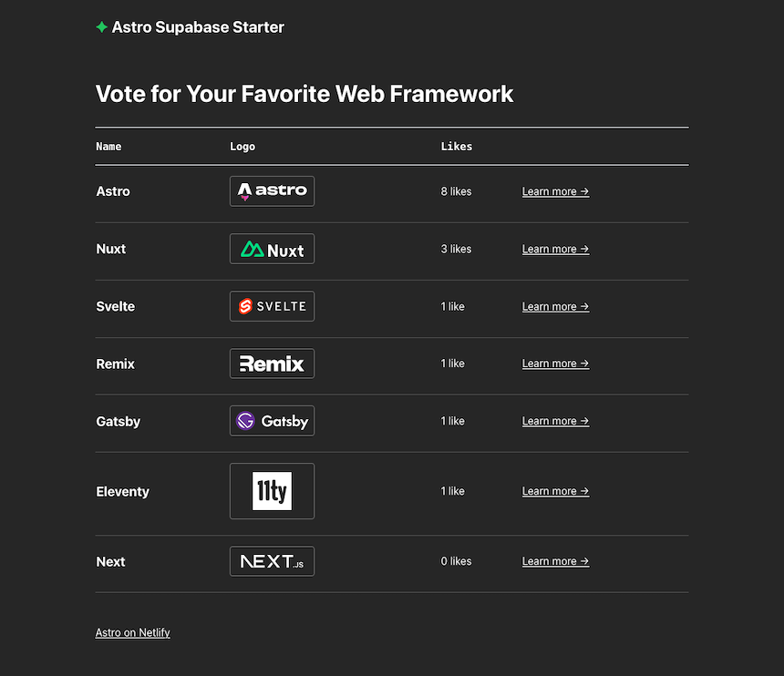
Task: Click the Next.js logo image
Action: pos(272,561)
